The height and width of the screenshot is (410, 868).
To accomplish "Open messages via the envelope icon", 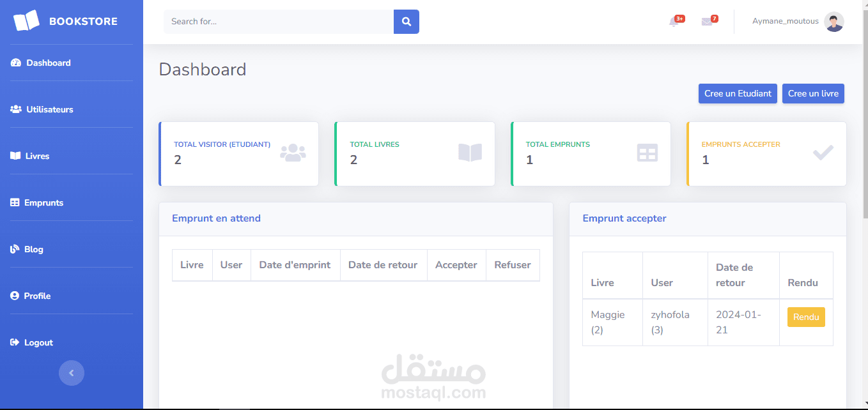I will [x=706, y=22].
